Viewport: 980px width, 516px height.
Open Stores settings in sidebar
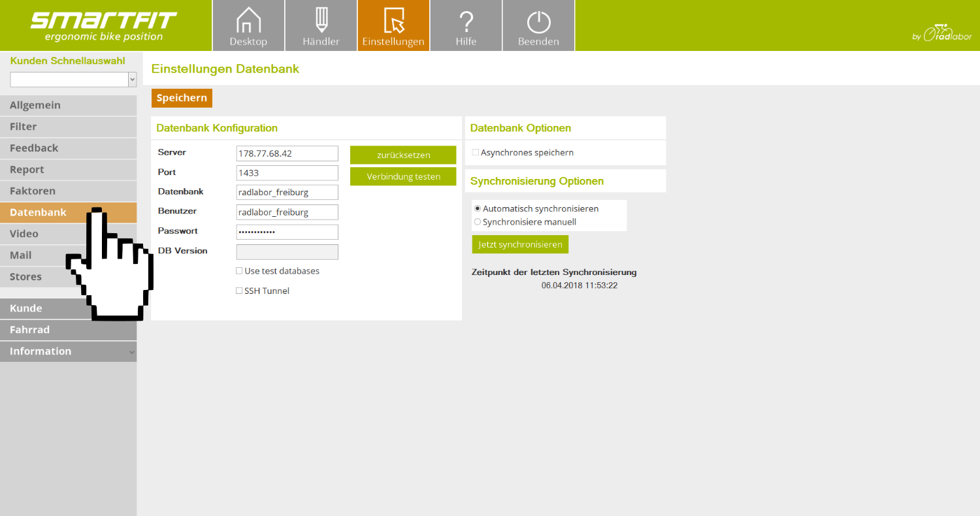tap(68, 277)
